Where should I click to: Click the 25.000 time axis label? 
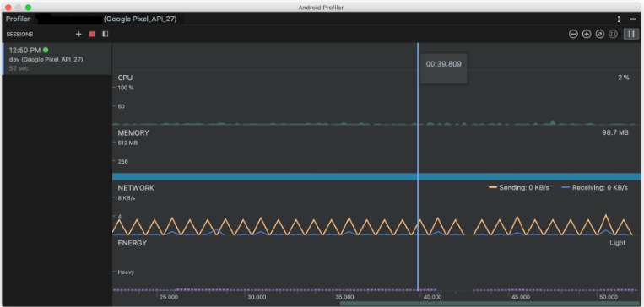pos(169,297)
